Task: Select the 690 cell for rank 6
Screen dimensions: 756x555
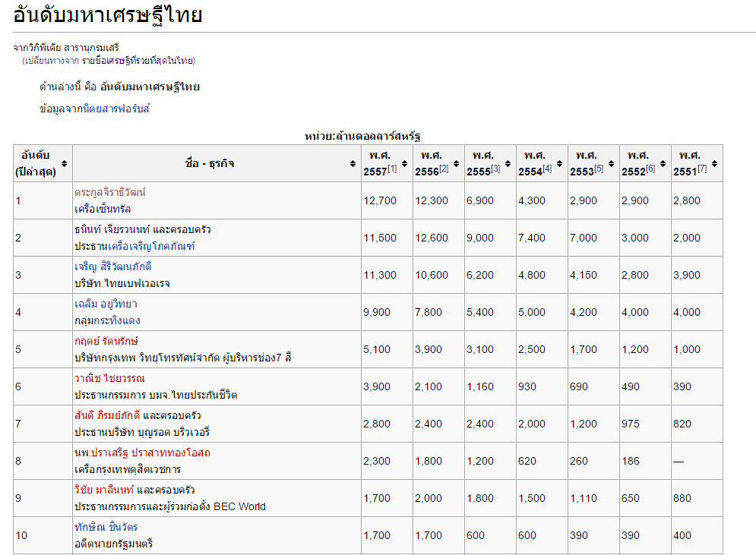Action: pos(593,386)
